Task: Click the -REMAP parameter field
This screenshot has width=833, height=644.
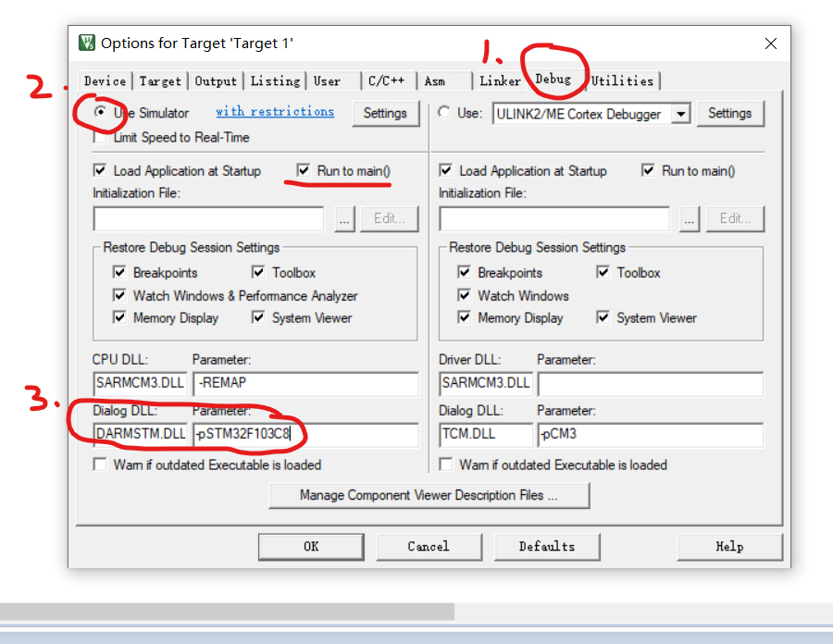Action: [x=306, y=383]
